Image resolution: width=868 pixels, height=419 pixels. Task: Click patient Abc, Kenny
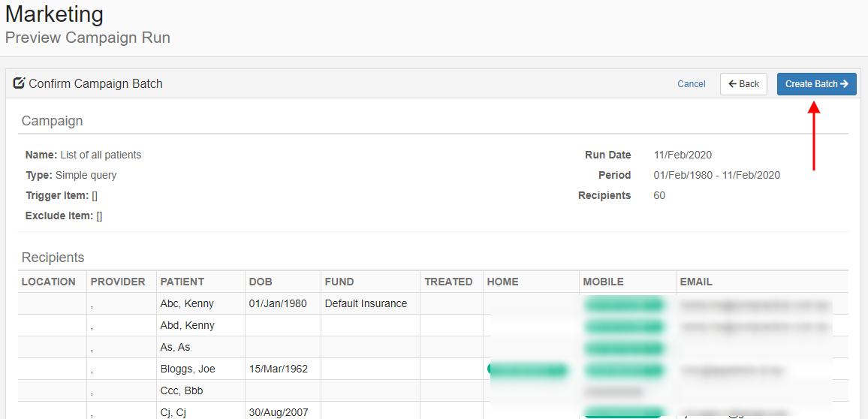click(x=187, y=303)
